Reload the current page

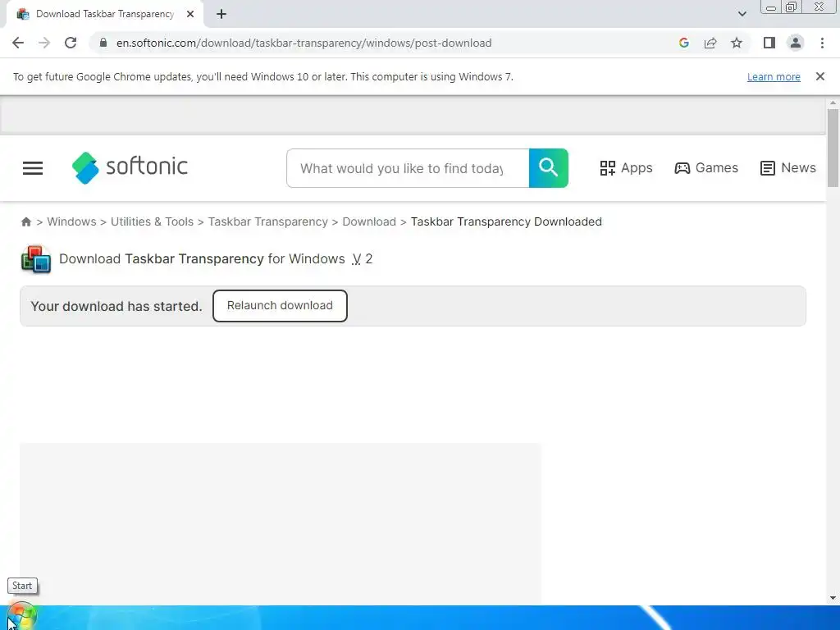(71, 43)
